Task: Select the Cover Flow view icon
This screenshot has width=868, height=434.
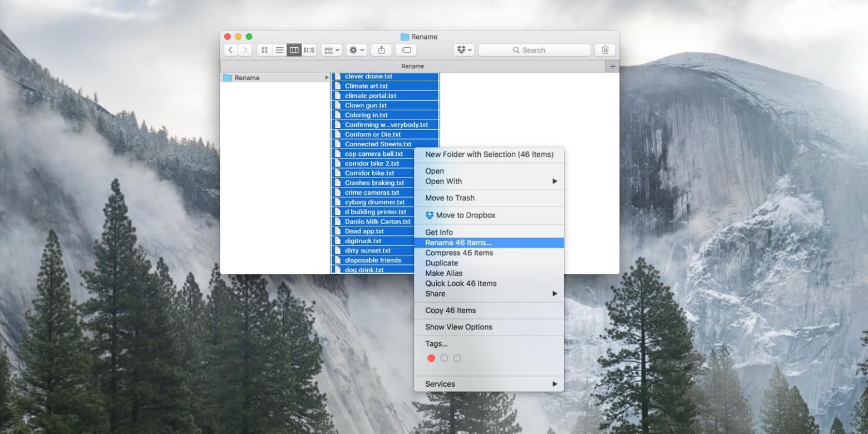Action: point(309,50)
